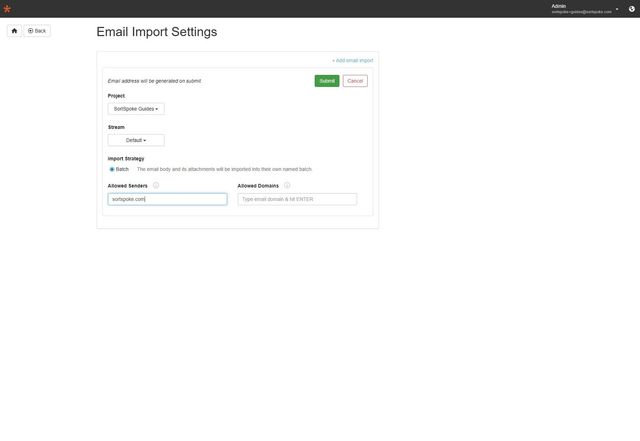Select the Batch import strategy radio
Screen dimensions: 640x441
112,169
